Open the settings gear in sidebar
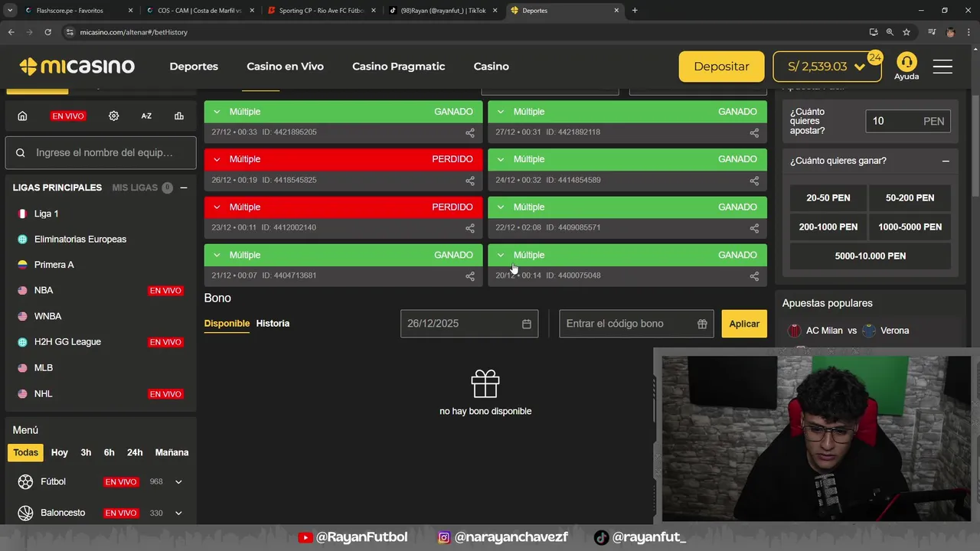This screenshot has height=551, width=980. pos(113,116)
